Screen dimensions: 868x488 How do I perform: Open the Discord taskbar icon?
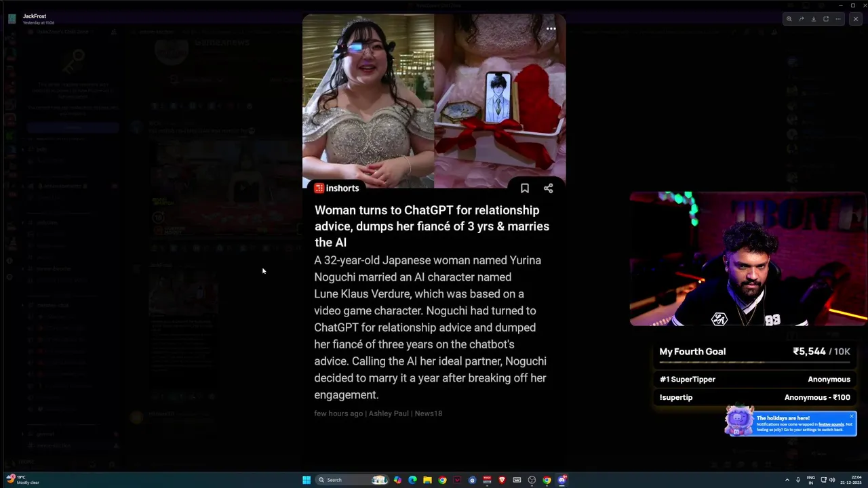[x=561, y=480]
